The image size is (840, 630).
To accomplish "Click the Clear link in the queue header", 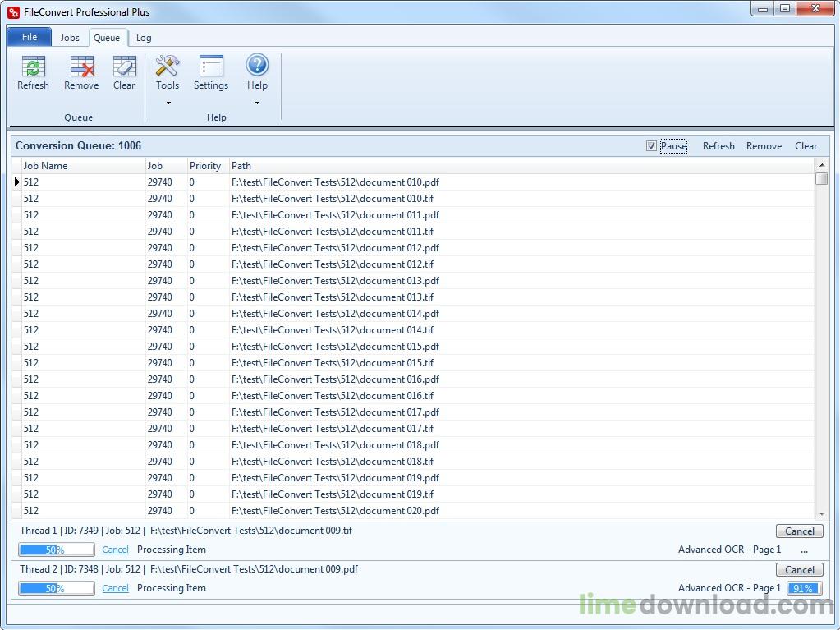I will pos(806,145).
